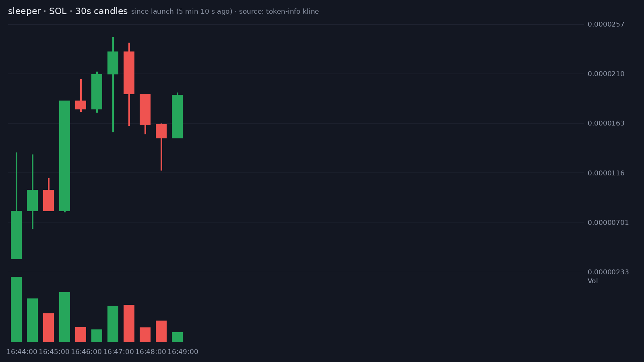Screen dimensions: 644x362
Task: Click the Vol label beside volume pane
Action: (592, 281)
